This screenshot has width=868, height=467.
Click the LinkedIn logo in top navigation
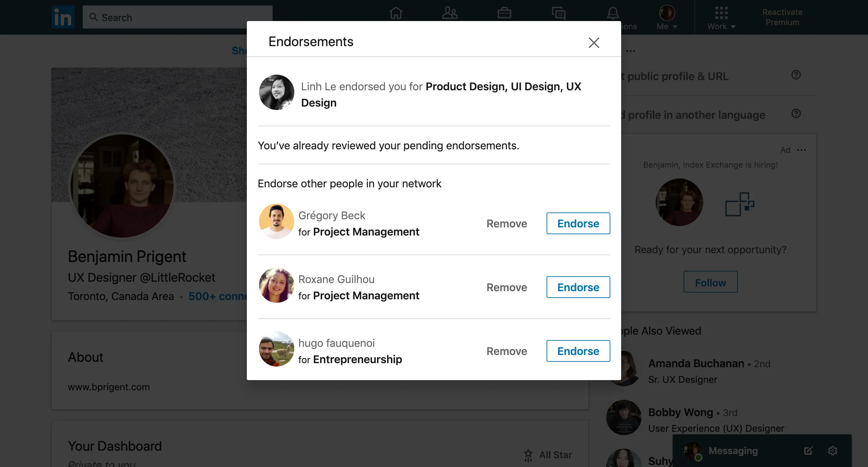[63, 17]
